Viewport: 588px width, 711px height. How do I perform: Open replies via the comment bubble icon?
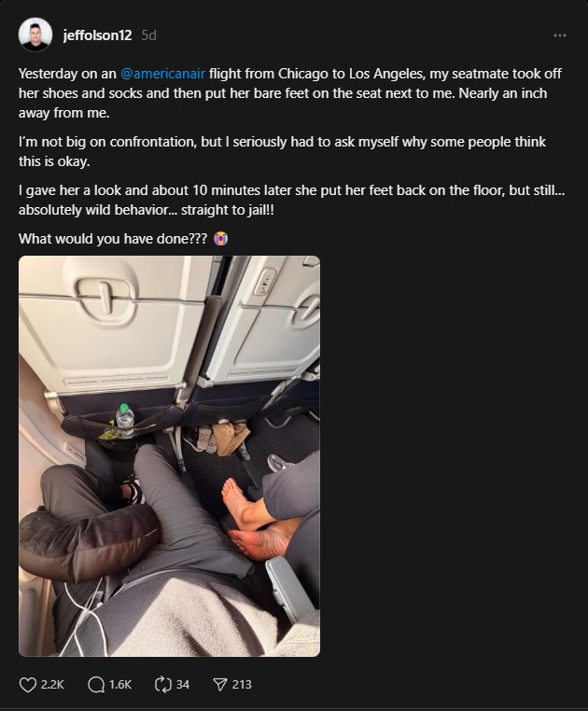tap(96, 684)
